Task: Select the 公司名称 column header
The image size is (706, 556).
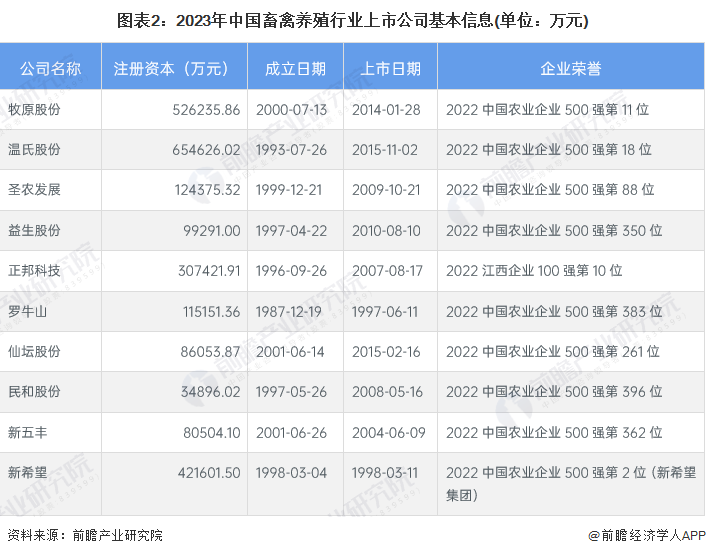Action: [x=50, y=68]
